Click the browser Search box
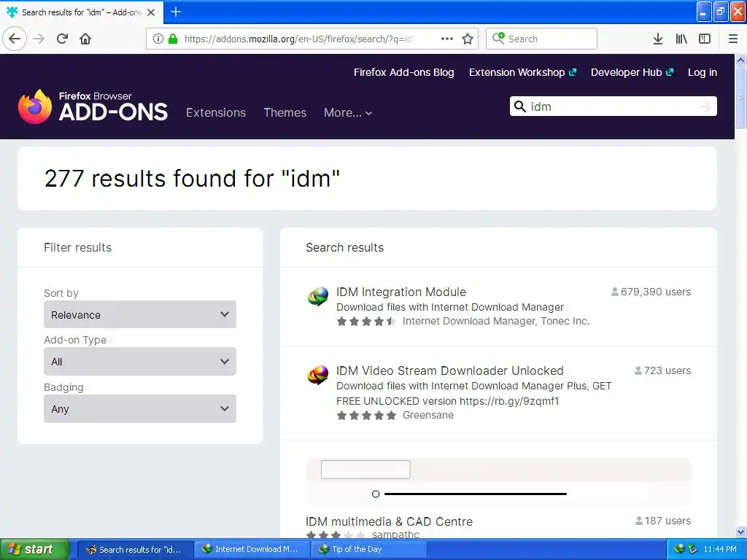This screenshot has width=747, height=560. (x=542, y=39)
